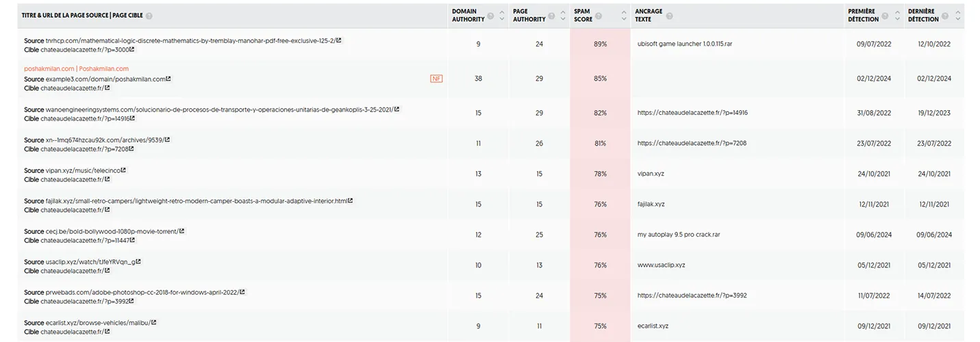
Task: Click the NF nofollow badge
Action: click(436, 79)
